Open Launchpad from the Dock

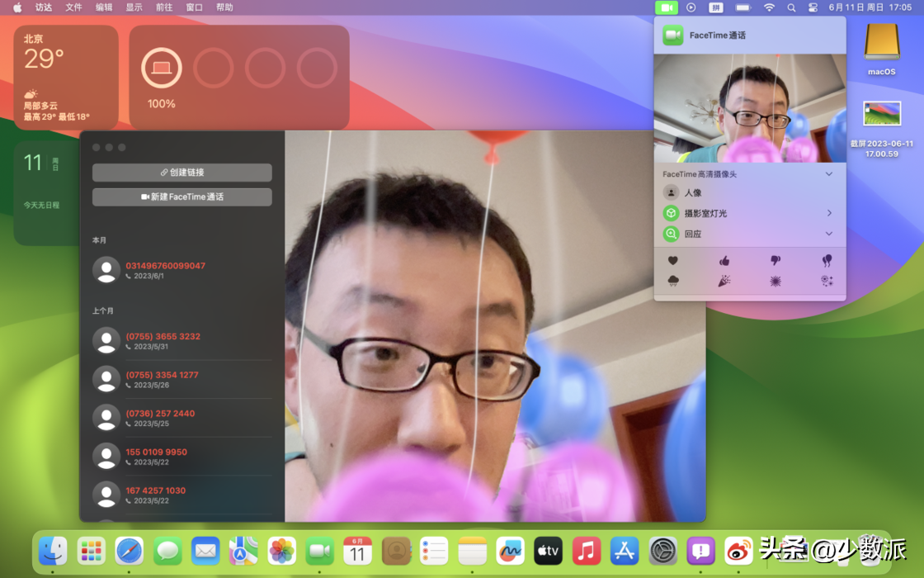pos(92,551)
